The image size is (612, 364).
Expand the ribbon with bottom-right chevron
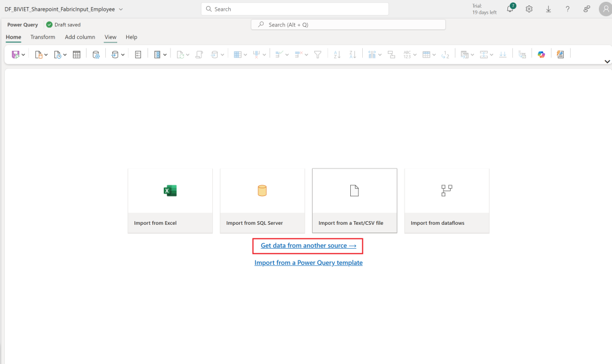point(607,62)
